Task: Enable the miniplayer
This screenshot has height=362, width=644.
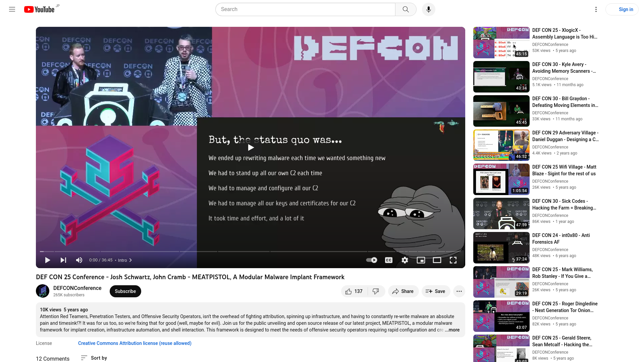Action: click(421, 260)
